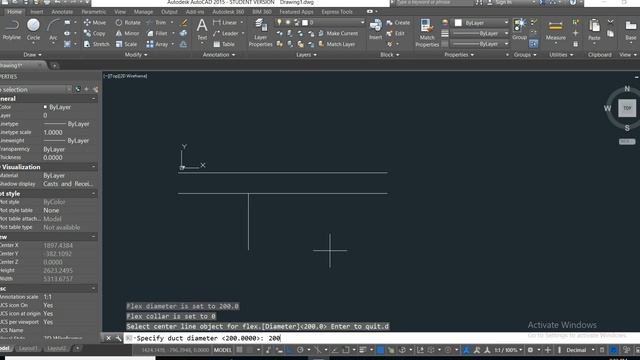This screenshot has height=360, width=640.
Task: Open the Manage ribbon tab
Action: [x=143, y=12]
